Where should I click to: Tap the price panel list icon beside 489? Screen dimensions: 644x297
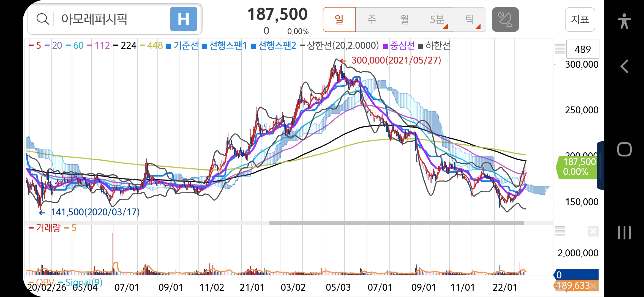560,49
